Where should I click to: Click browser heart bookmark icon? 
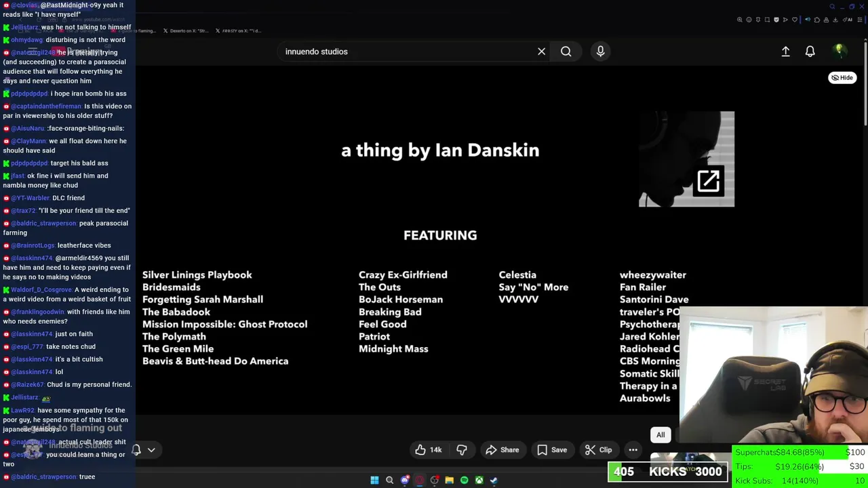pyautogui.click(x=795, y=20)
